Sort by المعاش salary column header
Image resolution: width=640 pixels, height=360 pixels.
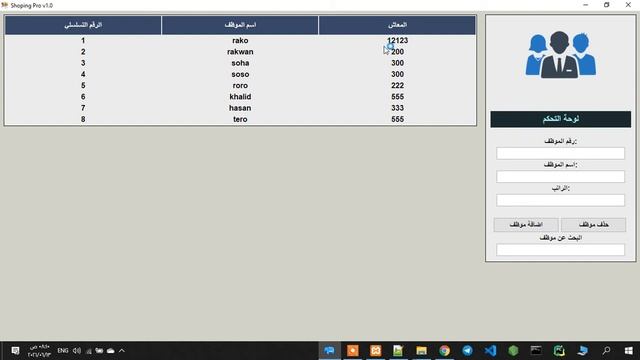397,25
